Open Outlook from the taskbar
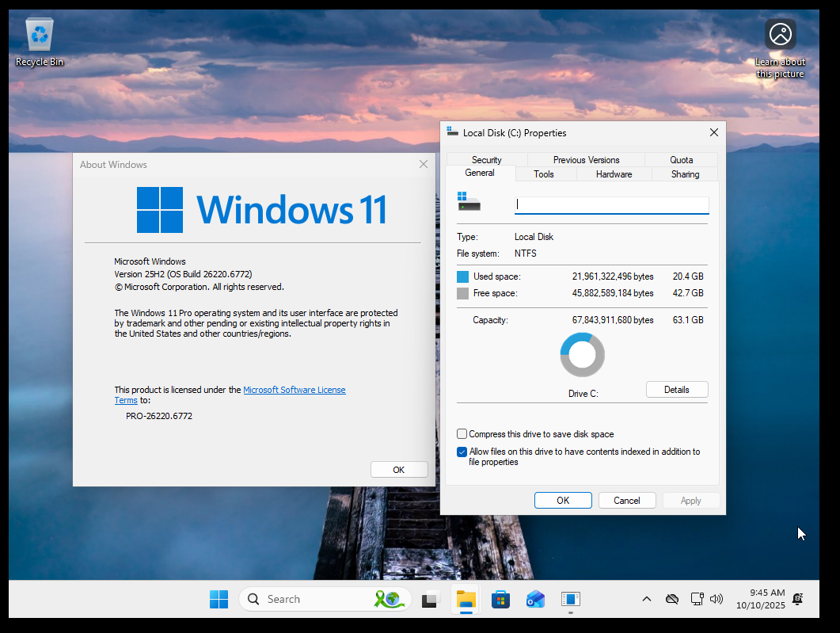Screen dimensions: 840x633 (x=535, y=599)
